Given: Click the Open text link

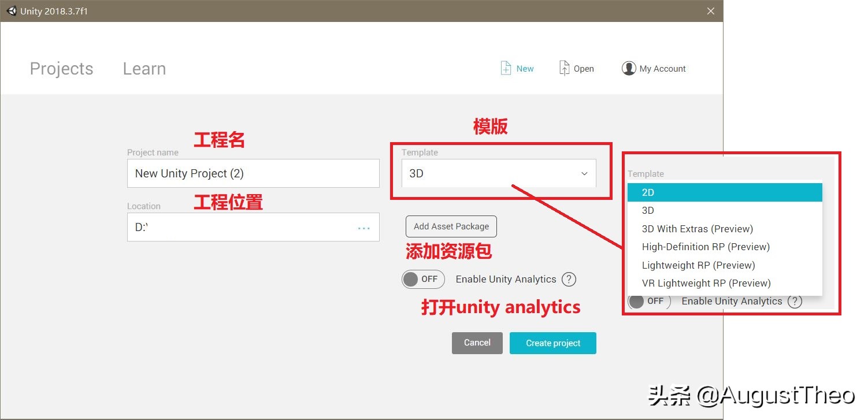Looking at the screenshot, I should point(584,69).
